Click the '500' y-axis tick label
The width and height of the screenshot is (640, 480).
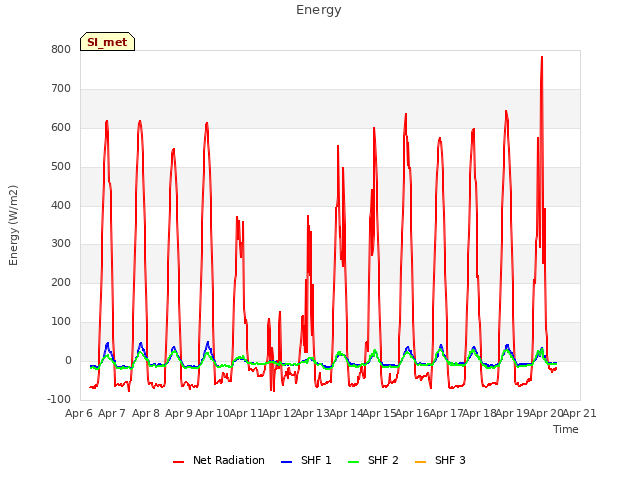pos(61,167)
